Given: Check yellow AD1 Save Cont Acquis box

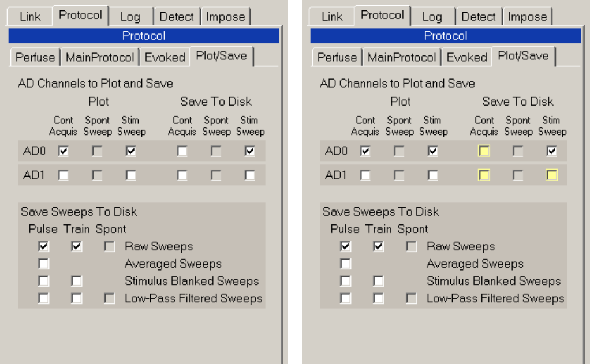Looking at the screenshot, I should (x=484, y=175).
